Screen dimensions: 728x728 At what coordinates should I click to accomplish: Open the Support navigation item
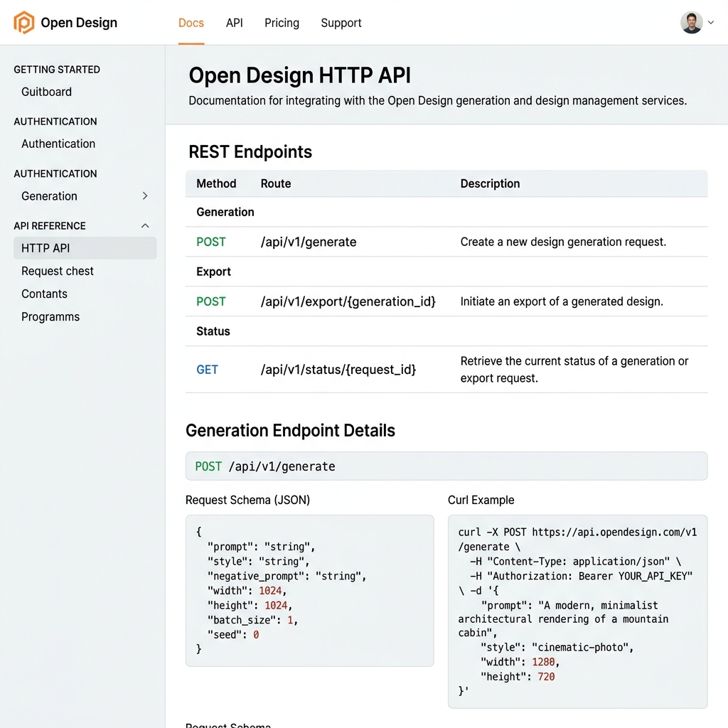click(x=341, y=23)
